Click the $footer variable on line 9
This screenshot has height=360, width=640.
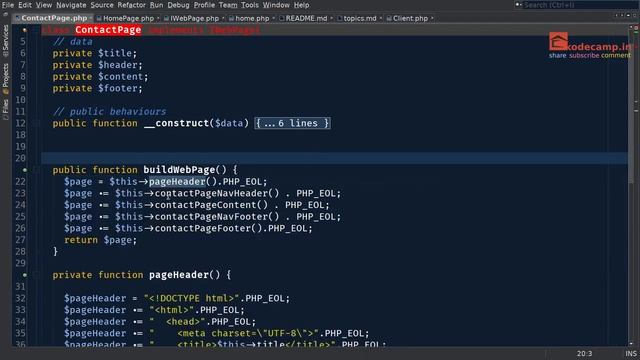coord(118,88)
